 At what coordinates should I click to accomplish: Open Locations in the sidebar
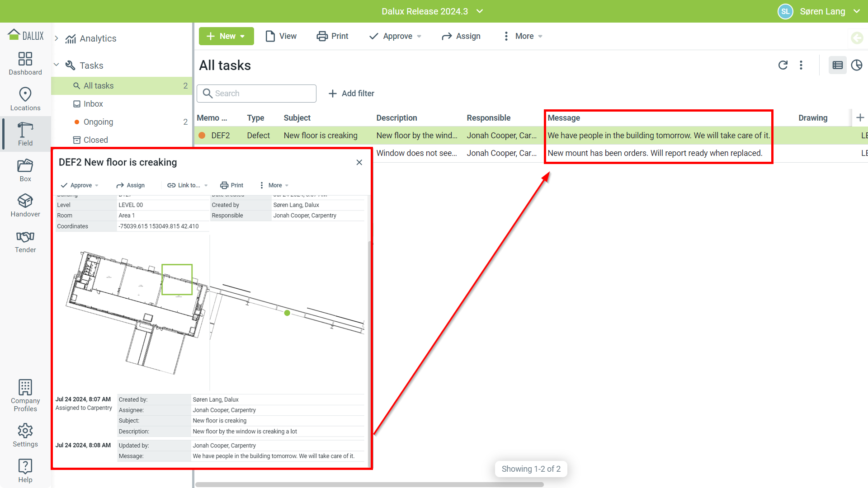pos(25,99)
